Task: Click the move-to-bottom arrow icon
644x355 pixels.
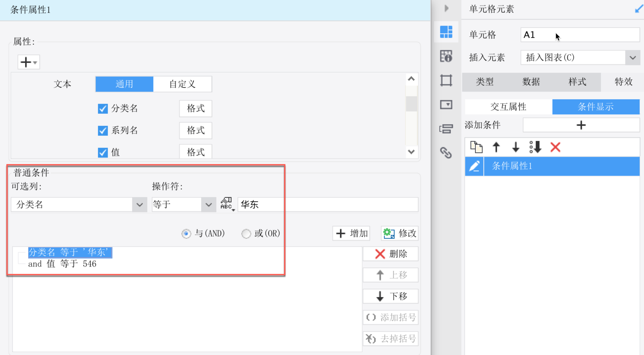Action: point(536,147)
